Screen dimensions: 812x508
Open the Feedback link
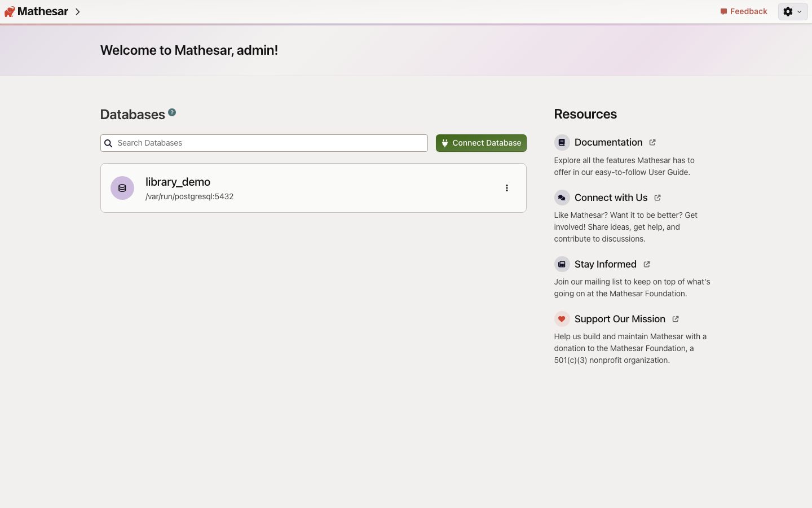pyautogui.click(x=744, y=11)
